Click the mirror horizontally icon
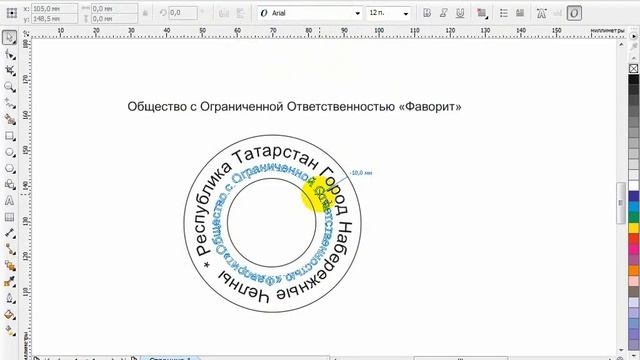The width and height of the screenshot is (640, 360). click(224, 13)
